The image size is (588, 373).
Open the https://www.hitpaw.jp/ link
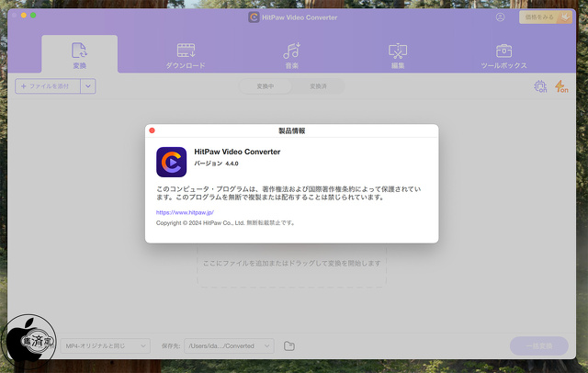click(185, 212)
